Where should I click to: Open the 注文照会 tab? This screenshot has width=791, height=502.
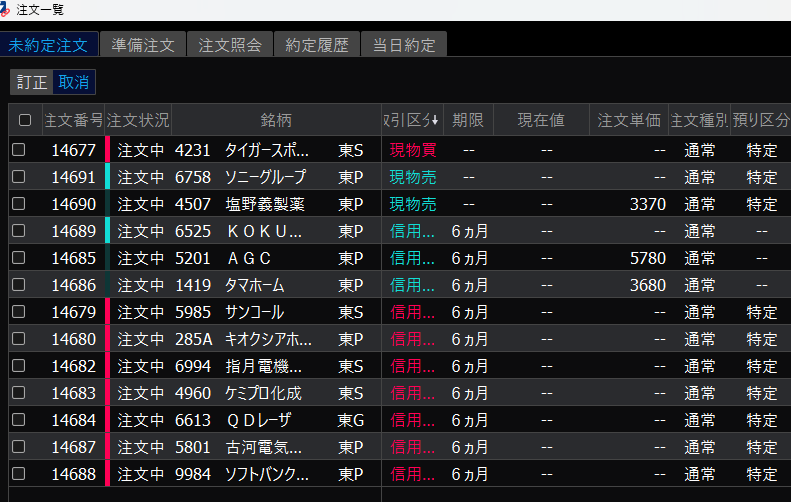pos(229,45)
